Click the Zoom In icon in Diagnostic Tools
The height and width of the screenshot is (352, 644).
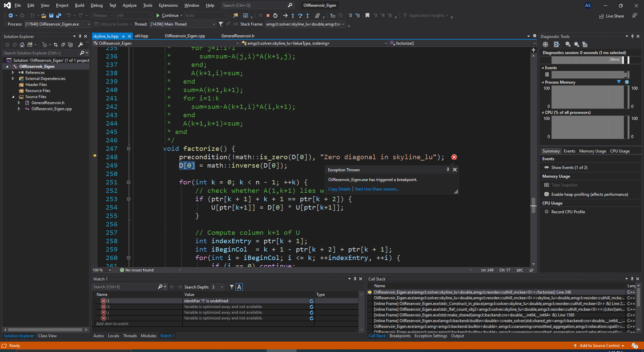pos(568,44)
